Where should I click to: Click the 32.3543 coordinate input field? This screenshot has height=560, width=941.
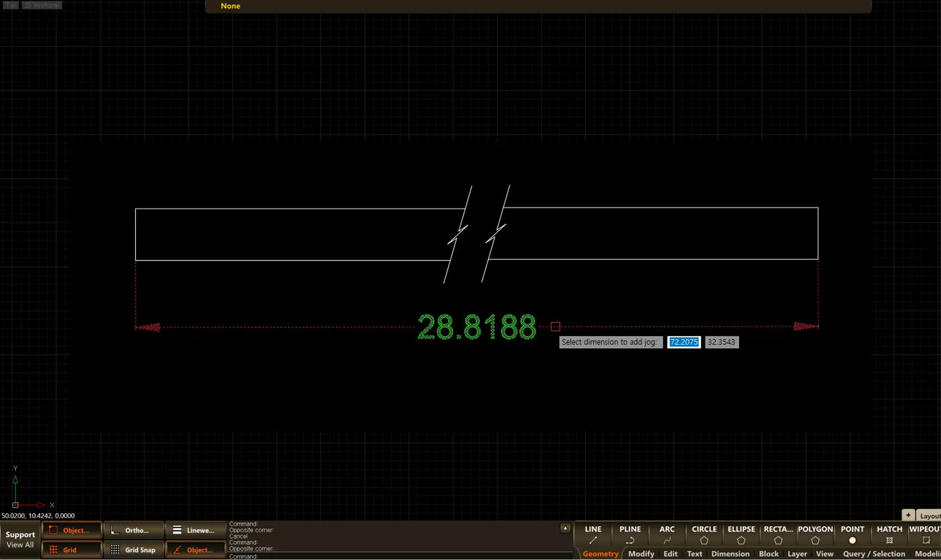(721, 342)
